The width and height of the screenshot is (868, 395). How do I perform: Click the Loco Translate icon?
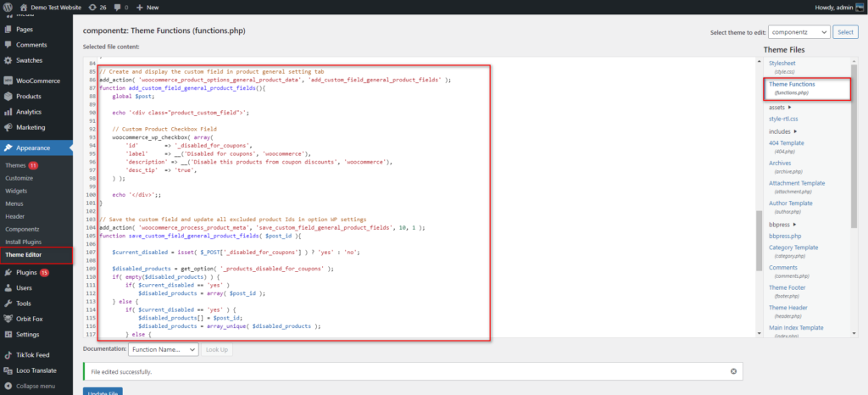pyautogui.click(x=8, y=370)
